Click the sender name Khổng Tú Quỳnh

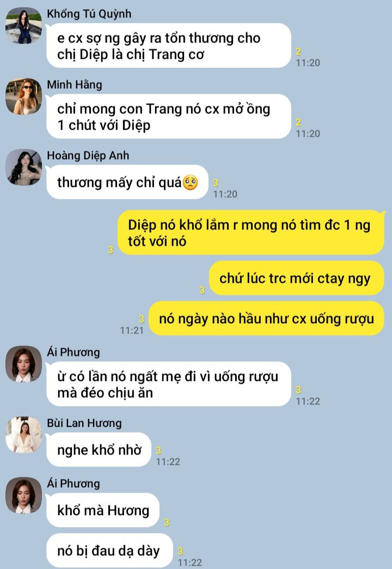pos(89,14)
